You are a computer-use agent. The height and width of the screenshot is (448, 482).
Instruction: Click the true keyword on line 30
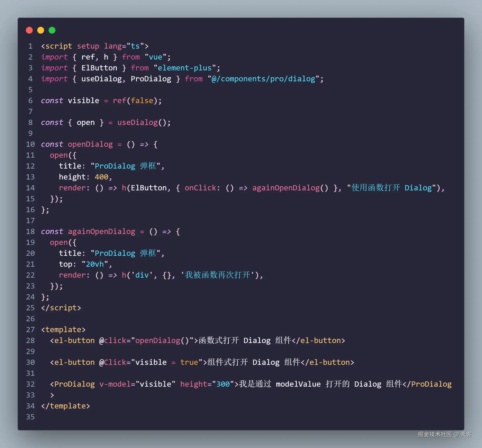(189, 362)
